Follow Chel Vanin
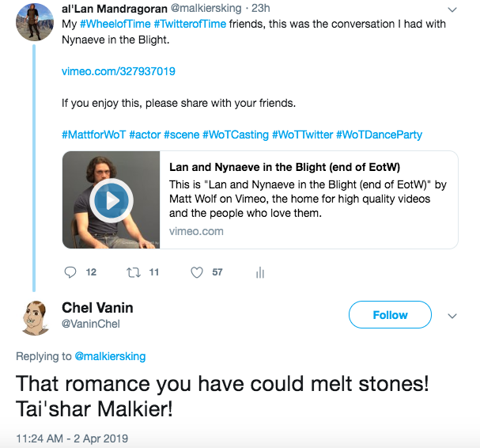The height and width of the screenshot is (448, 480). [390, 315]
